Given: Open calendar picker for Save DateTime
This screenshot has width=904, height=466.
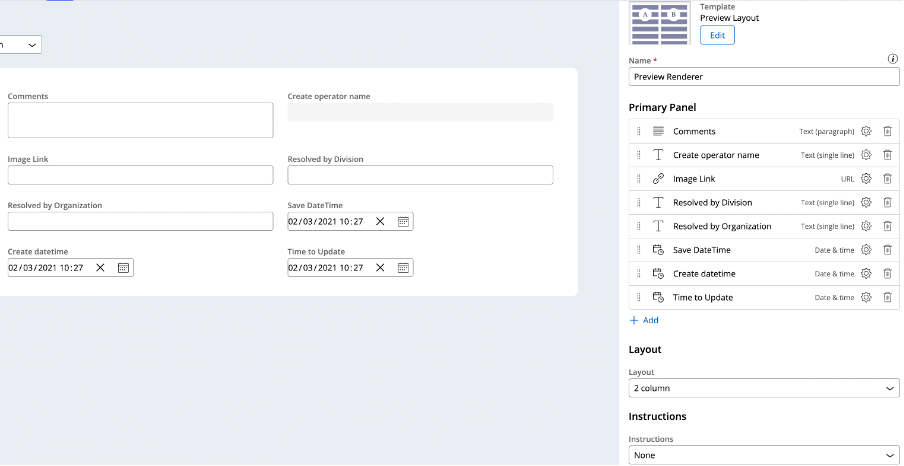Looking at the screenshot, I should 403,221.
